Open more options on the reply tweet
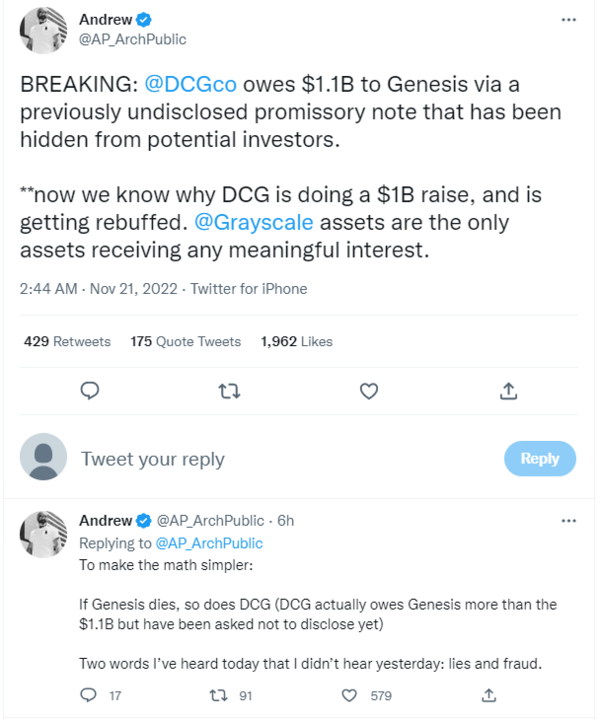The image size is (600, 720). pos(568,521)
